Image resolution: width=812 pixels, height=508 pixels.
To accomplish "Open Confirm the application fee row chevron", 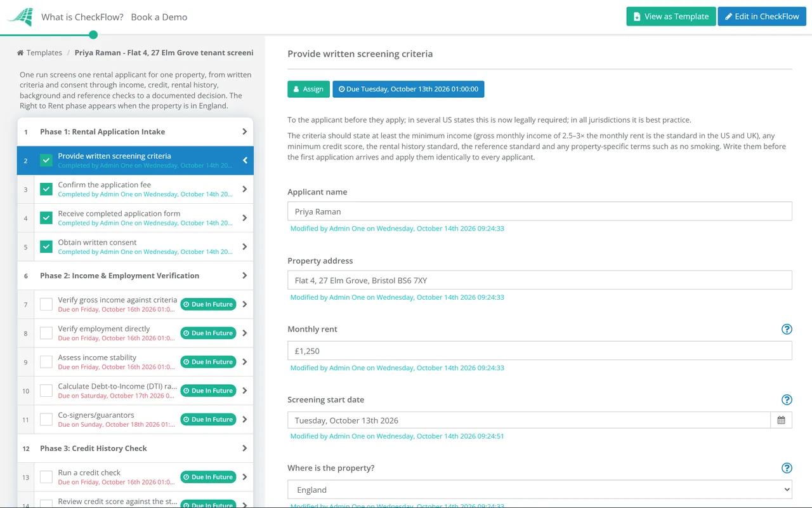I will tap(245, 189).
